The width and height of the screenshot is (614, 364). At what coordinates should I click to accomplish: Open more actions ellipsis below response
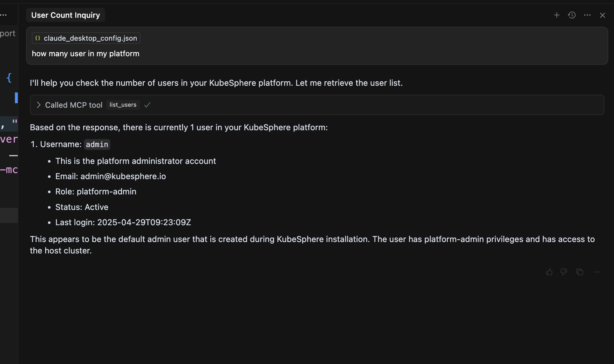pyautogui.click(x=597, y=272)
